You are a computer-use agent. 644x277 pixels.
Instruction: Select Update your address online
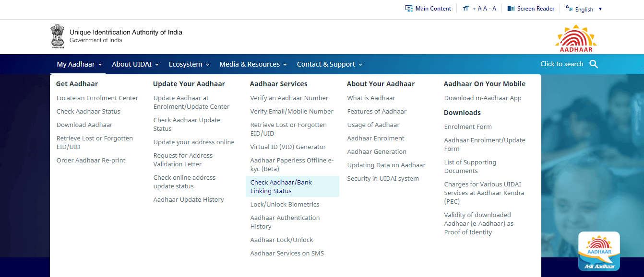pyautogui.click(x=194, y=142)
